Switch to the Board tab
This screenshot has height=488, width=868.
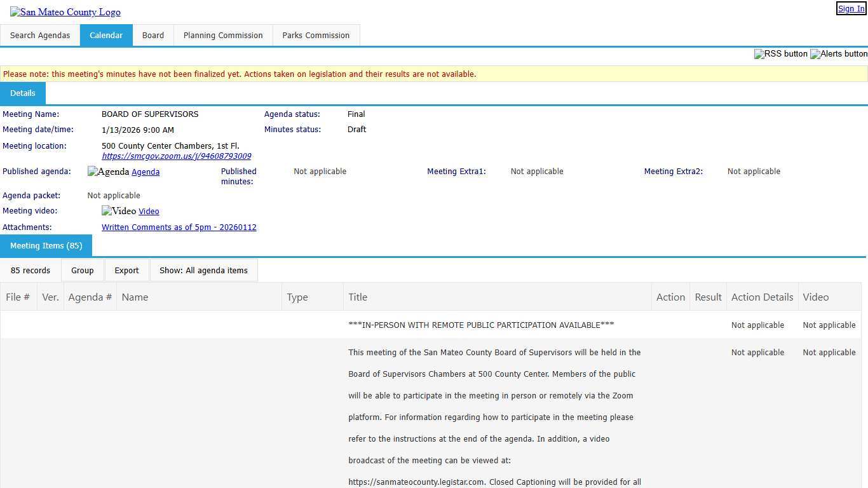[x=153, y=36]
